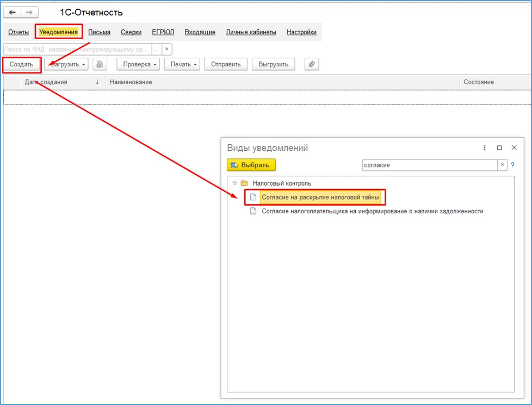Image resolution: width=532 pixels, height=405 pixels.
Task: Open help with the question mark
Action: coord(512,165)
